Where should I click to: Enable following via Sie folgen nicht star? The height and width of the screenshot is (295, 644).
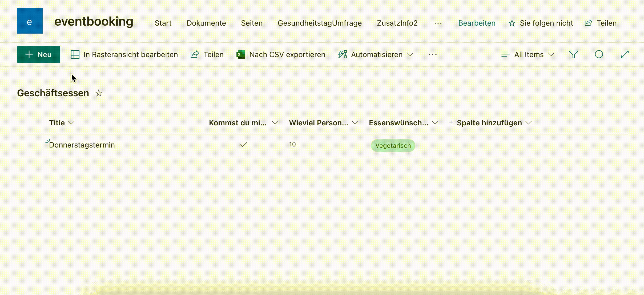[x=512, y=23]
